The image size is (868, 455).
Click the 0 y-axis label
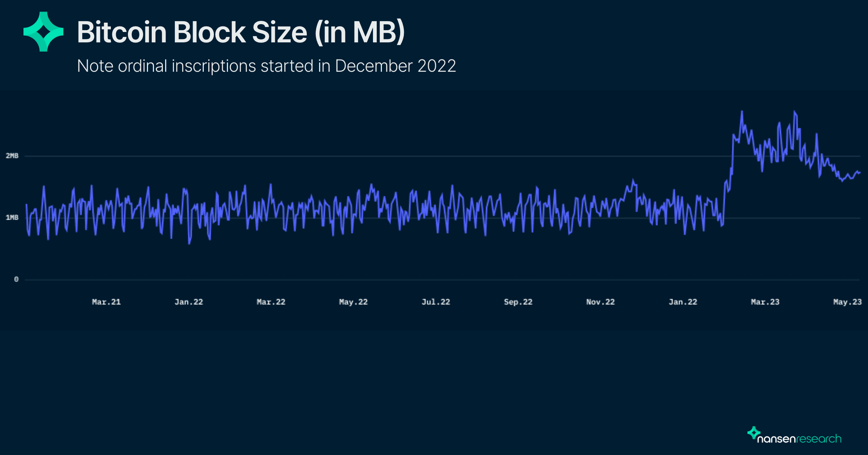click(16, 279)
